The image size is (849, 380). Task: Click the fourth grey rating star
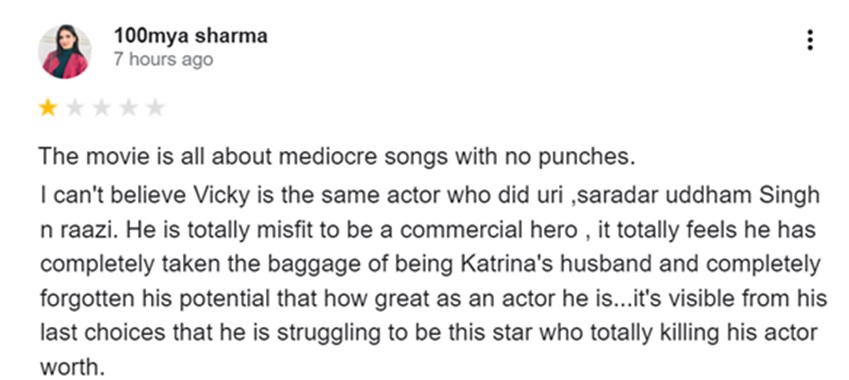[128, 108]
